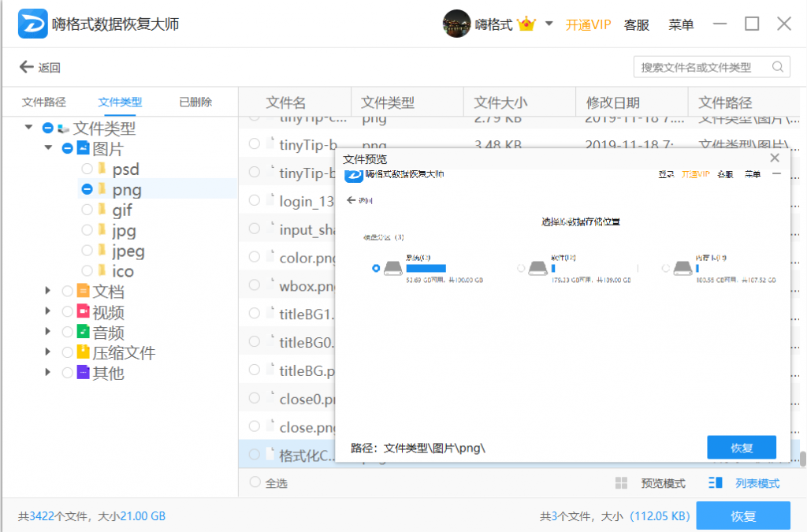Click the 文档 category icon
The height and width of the screenshot is (532, 807).
coord(84,291)
